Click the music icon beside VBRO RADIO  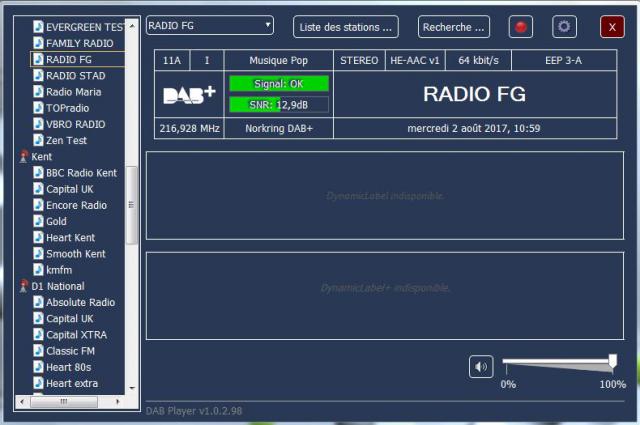pyautogui.click(x=38, y=124)
